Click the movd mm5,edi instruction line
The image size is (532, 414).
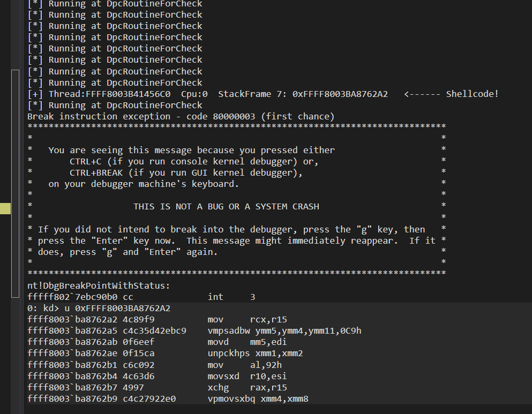[x=157, y=342]
